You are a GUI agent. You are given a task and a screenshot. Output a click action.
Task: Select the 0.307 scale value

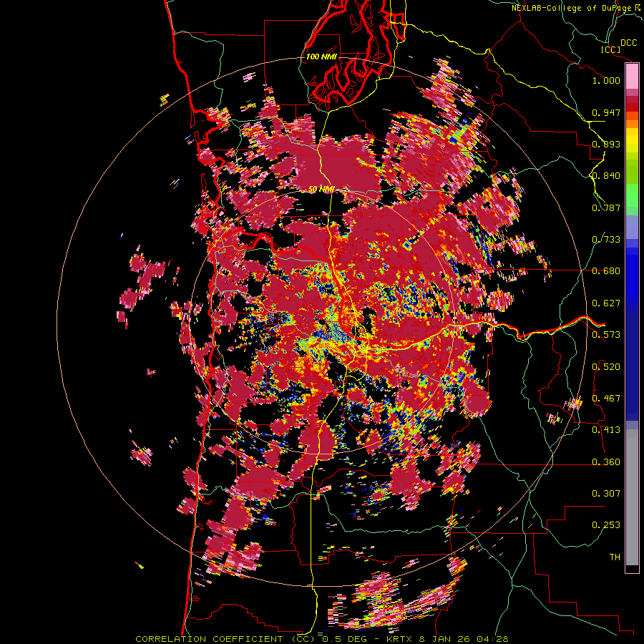[606, 494]
